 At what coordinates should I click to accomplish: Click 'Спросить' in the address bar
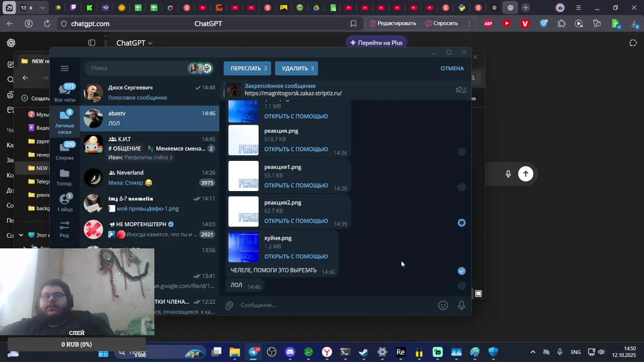tap(442, 24)
